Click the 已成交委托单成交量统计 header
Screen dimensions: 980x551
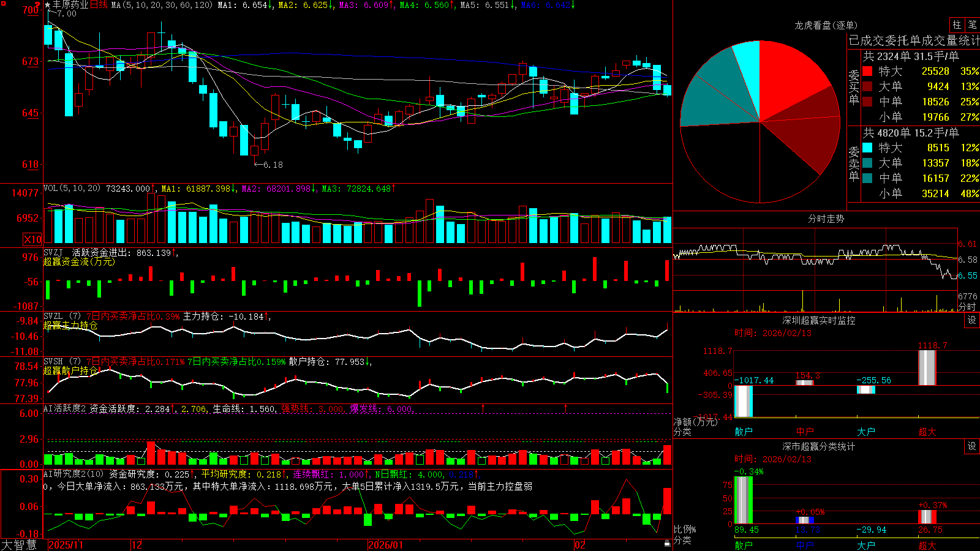[914, 40]
